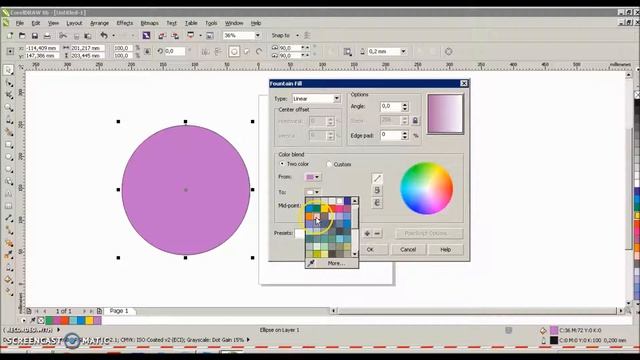
Task: Click the clockwise color path icon
Action: tap(377, 203)
